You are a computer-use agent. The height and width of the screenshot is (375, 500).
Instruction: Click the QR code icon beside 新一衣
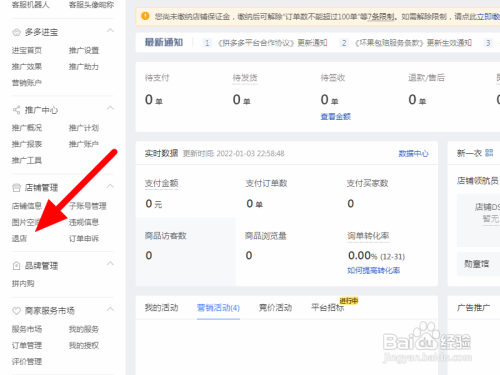coord(489,153)
